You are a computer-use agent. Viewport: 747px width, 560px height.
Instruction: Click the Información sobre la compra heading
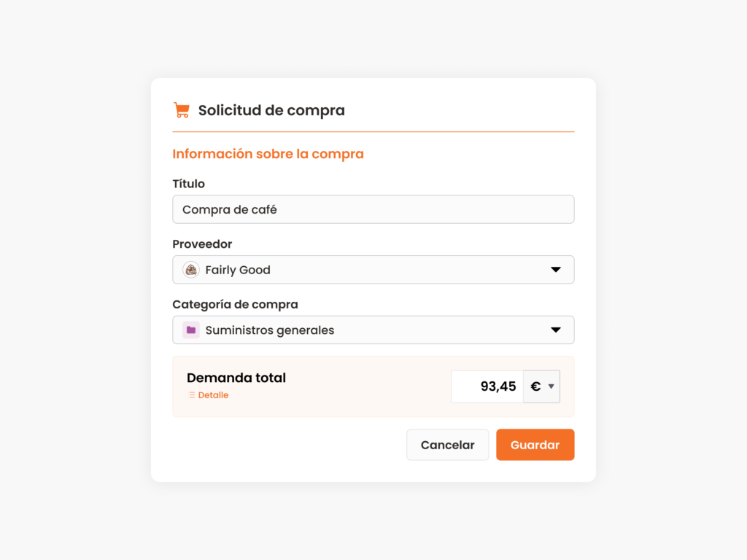pos(268,154)
